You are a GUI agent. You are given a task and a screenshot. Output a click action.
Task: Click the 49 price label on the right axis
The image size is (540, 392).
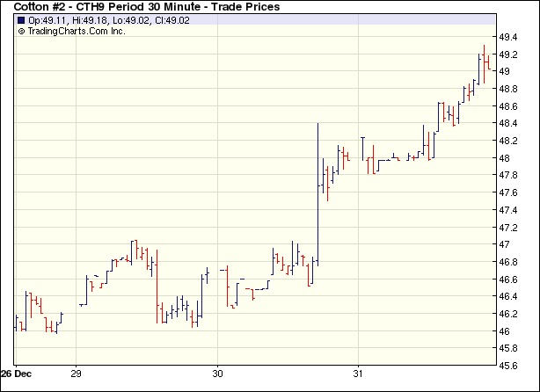coord(505,72)
